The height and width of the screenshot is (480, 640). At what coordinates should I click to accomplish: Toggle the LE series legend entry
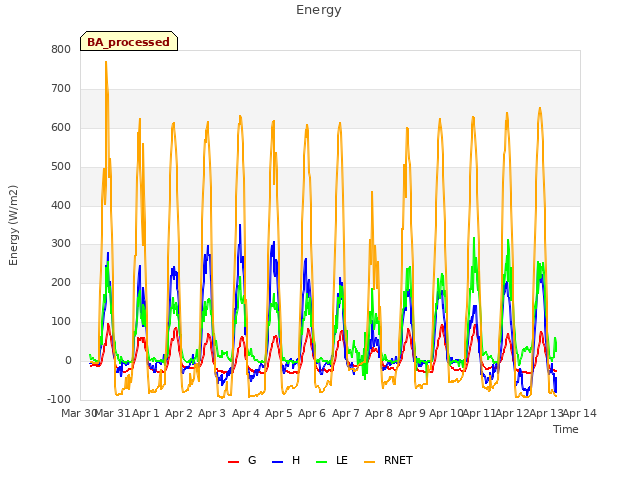click(x=332, y=460)
